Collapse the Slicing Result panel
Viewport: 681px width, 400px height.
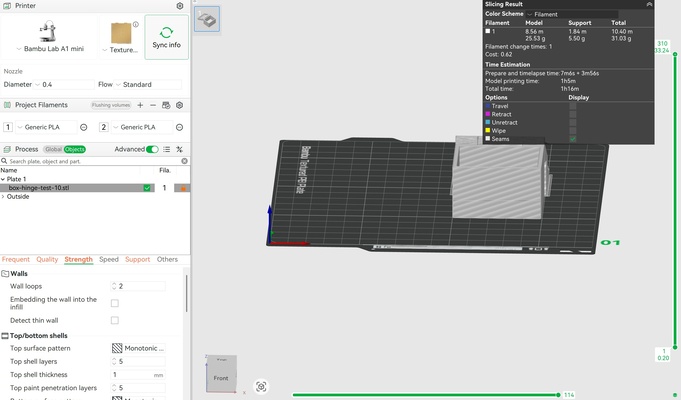(649, 5)
